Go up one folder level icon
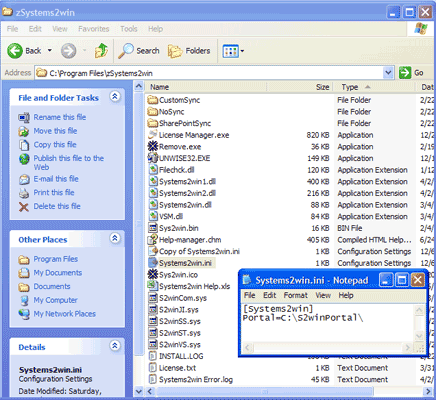Viewport: 436px width, 400px height. (101, 51)
